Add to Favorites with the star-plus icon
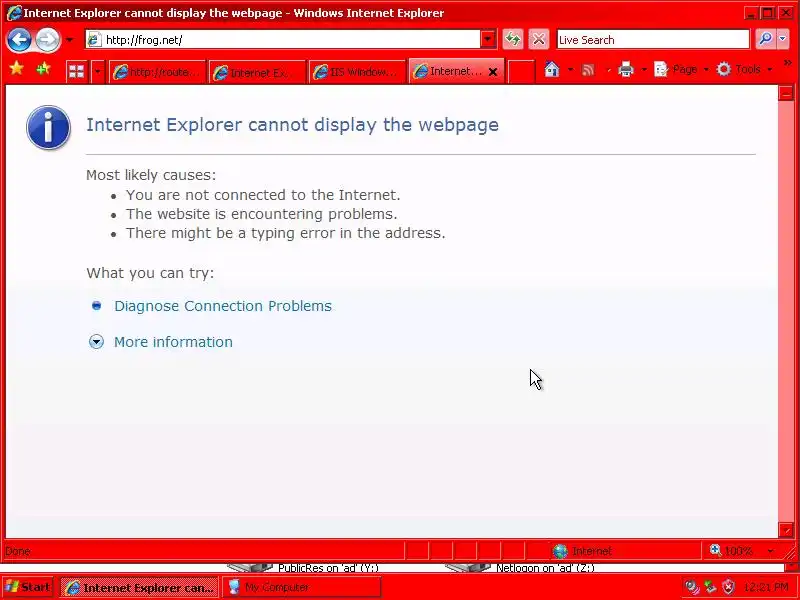 click(43, 68)
